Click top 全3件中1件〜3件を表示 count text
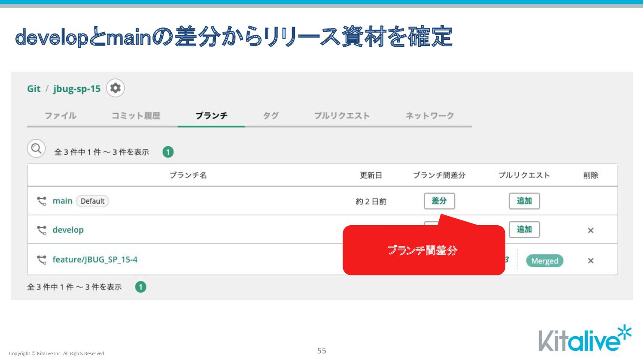644x362 pixels. pos(102,152)
